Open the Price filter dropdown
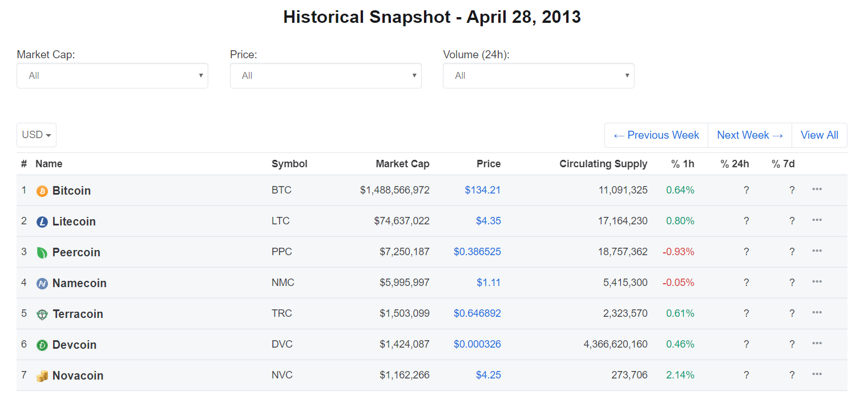Viewport: 868px width, 399px height. 326,75
